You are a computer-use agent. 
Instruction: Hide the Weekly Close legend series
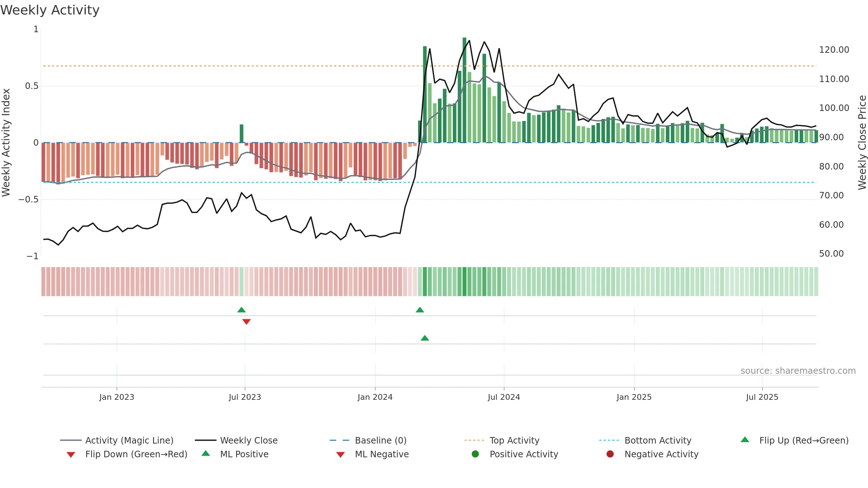pyautogui.click(x=236, y=440)
